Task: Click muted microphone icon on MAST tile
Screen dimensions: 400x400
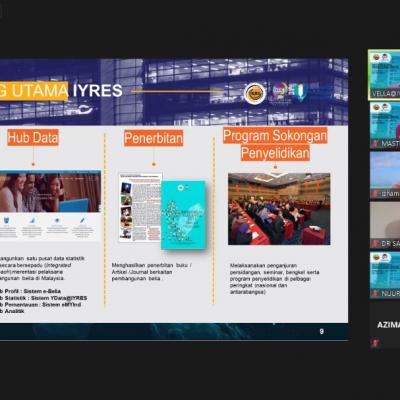Action: point(375,144)
